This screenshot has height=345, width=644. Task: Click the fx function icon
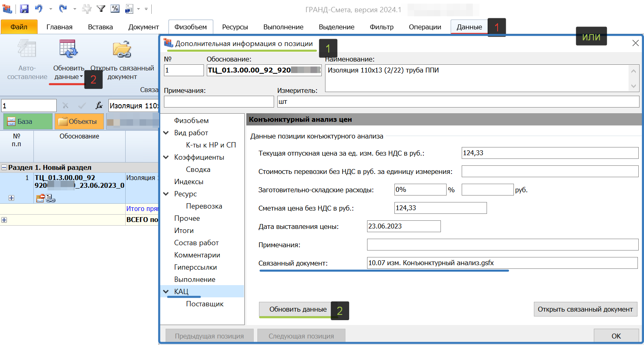99,105
